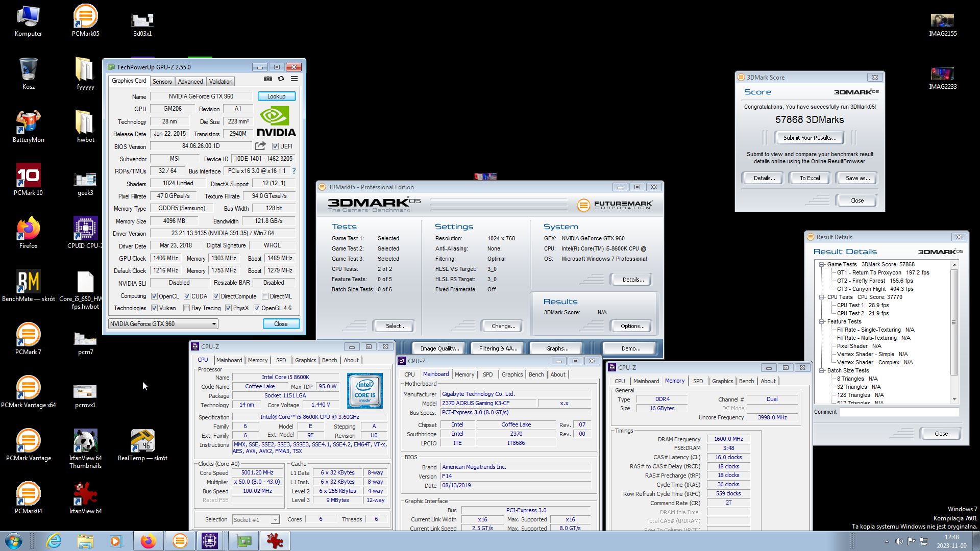Viewport: 980px width, 551px height.
Task: Select the BenchMate shortcut icon
Action: tap(29, 286)
